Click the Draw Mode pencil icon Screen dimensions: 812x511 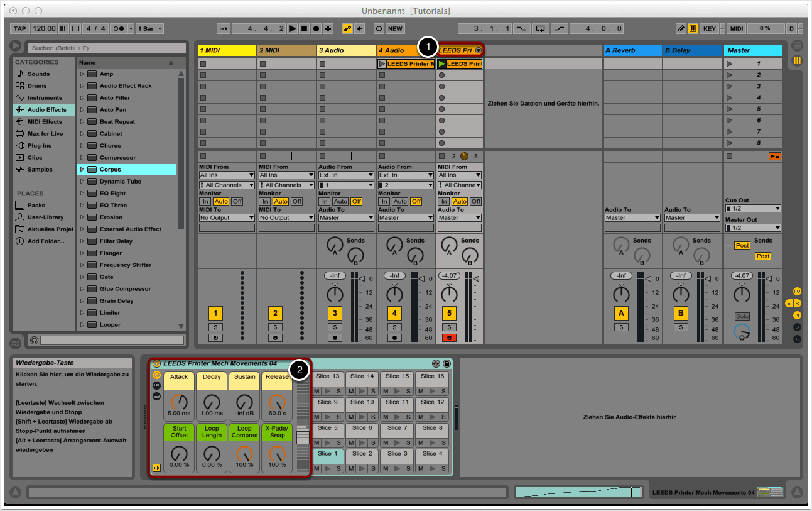point(681,29)
